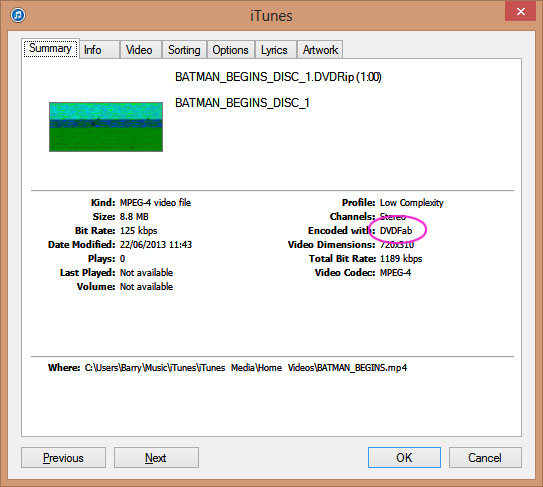The height and width of the screenshot is (487, 543).
Task: Click the BATMAN_BEGINS_DISC_1.DVDRip title text
Action: [x=278, y=77]
